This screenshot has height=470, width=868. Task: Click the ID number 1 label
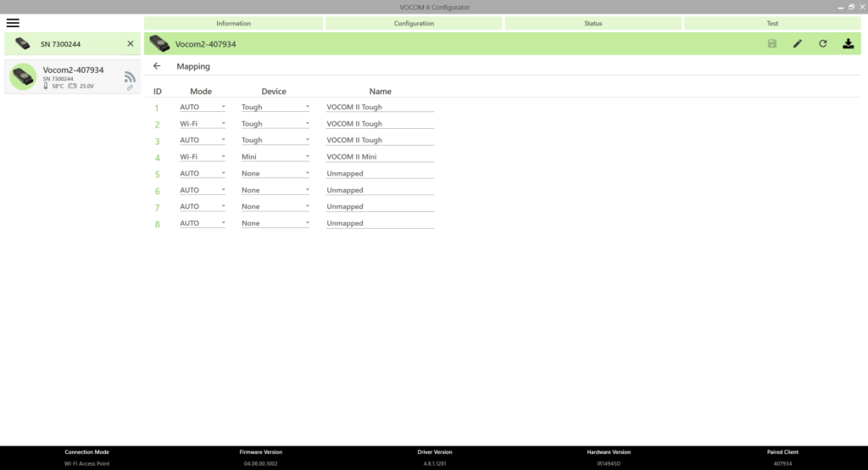click(157, 108)
